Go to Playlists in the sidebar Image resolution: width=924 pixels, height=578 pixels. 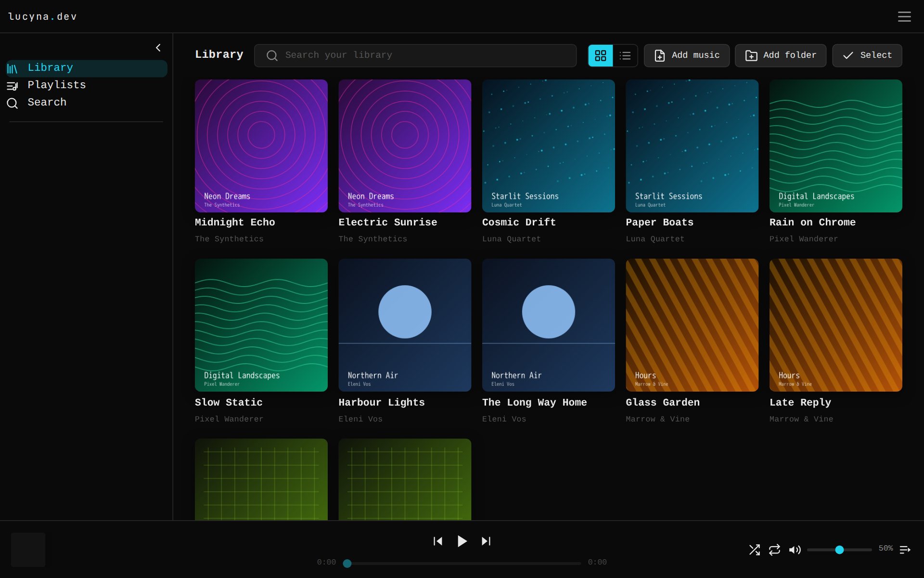point(87,85)
